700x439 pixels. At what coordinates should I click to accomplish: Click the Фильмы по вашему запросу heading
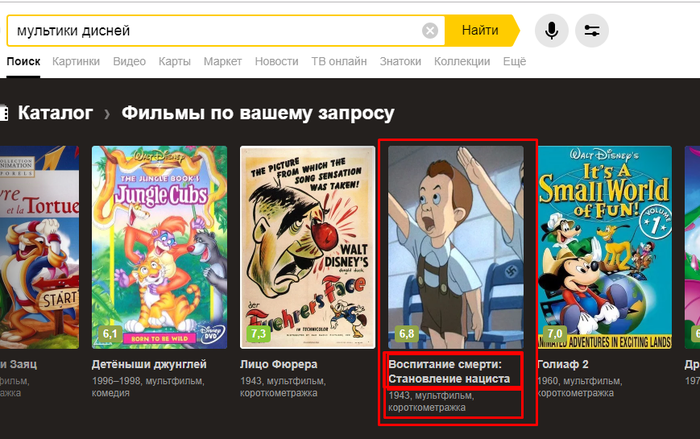click(258, 113)
